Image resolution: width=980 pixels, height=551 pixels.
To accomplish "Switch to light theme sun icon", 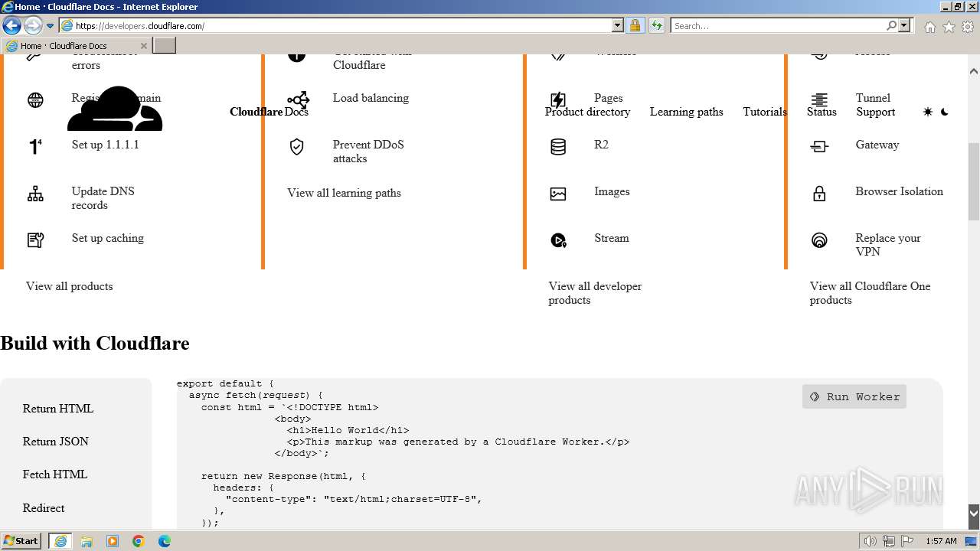I will pos(928,112).
